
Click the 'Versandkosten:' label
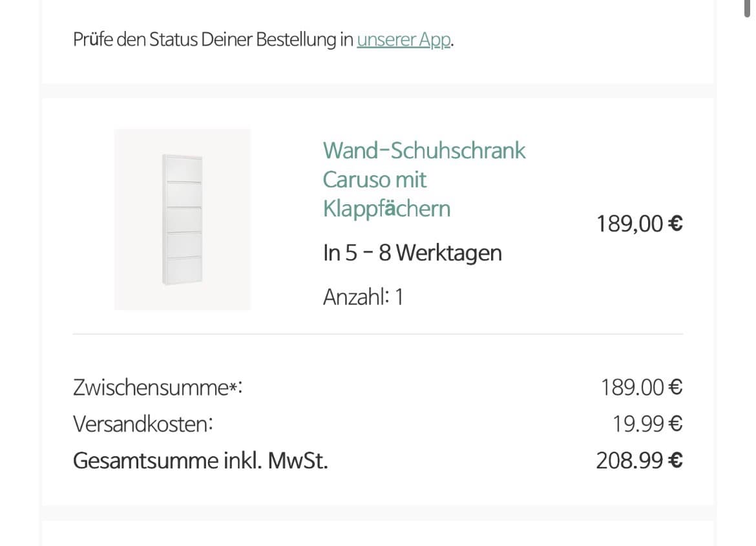(143, 425)
